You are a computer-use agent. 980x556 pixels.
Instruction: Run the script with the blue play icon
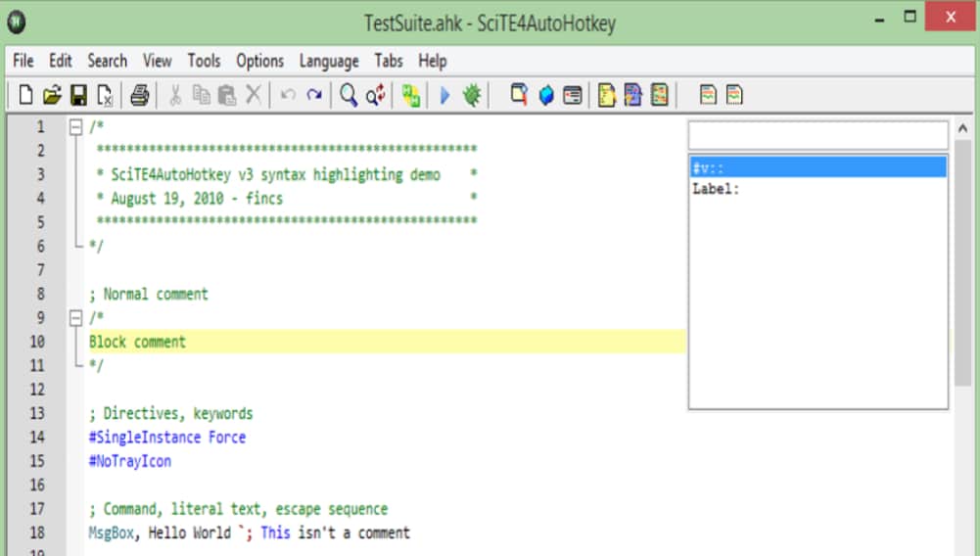tap(445, 96)
